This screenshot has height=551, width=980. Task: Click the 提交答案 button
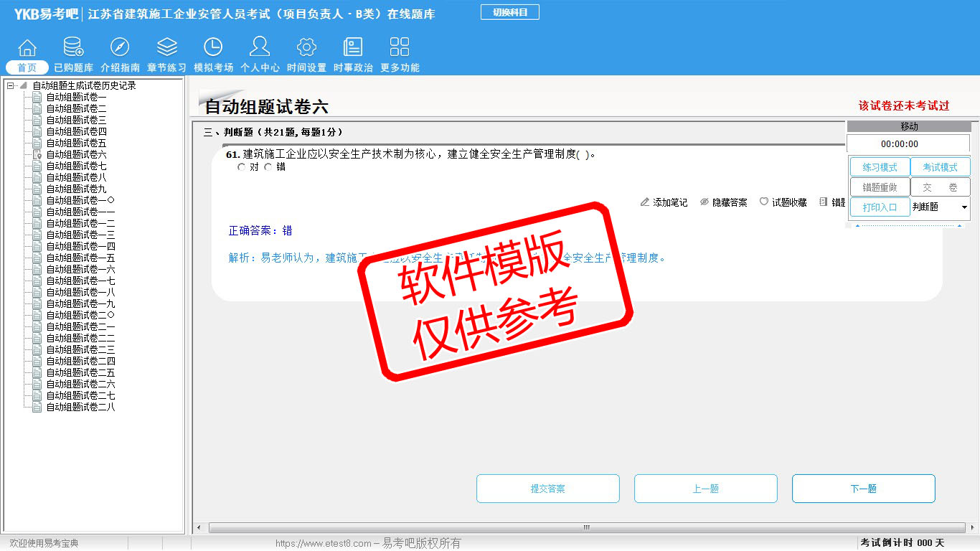point(547,489)
